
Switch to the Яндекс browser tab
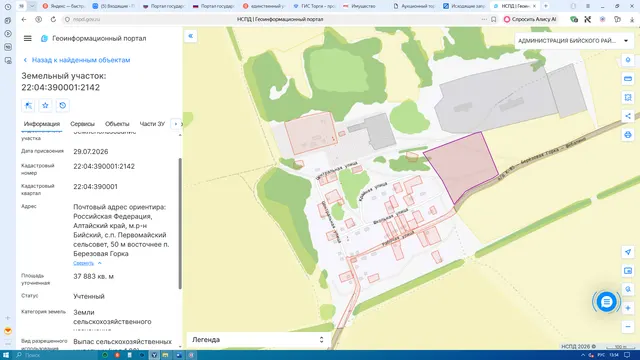[64, 6]
